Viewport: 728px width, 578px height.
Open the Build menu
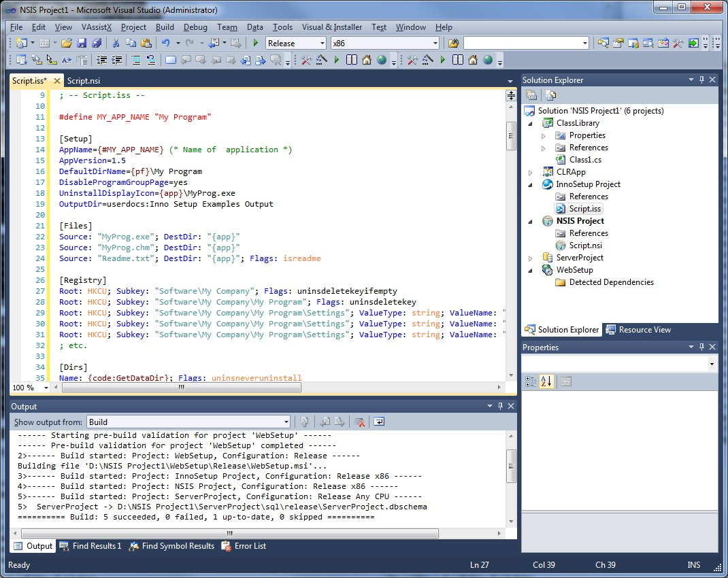click(x=165, y=27)
